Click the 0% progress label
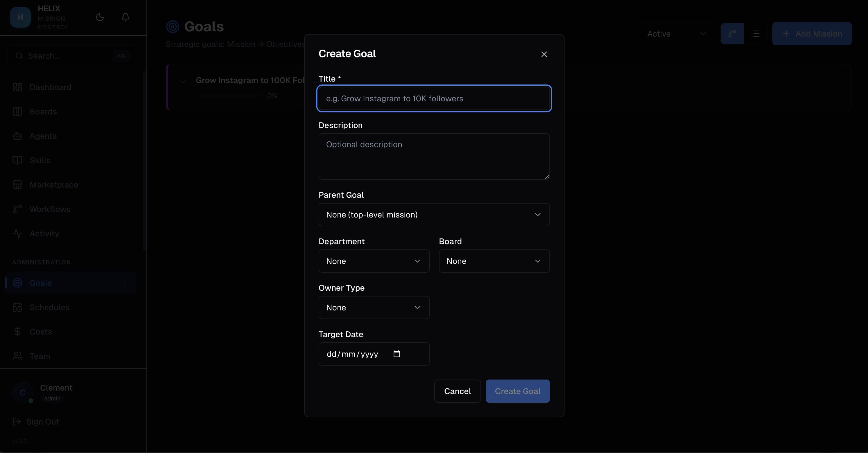 point(272,96)
